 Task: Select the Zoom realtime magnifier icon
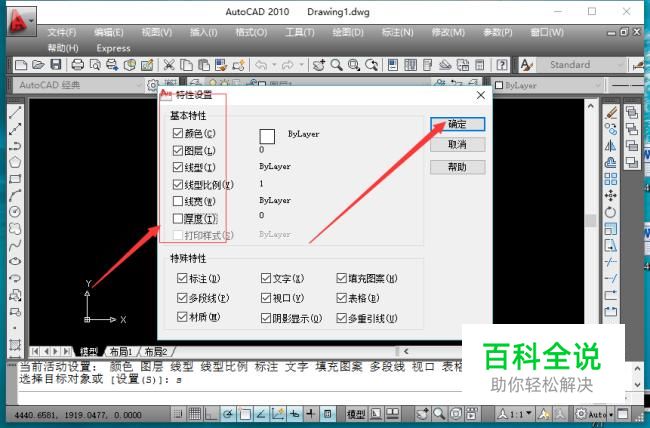pyautogui.click(x=337, y=65)
